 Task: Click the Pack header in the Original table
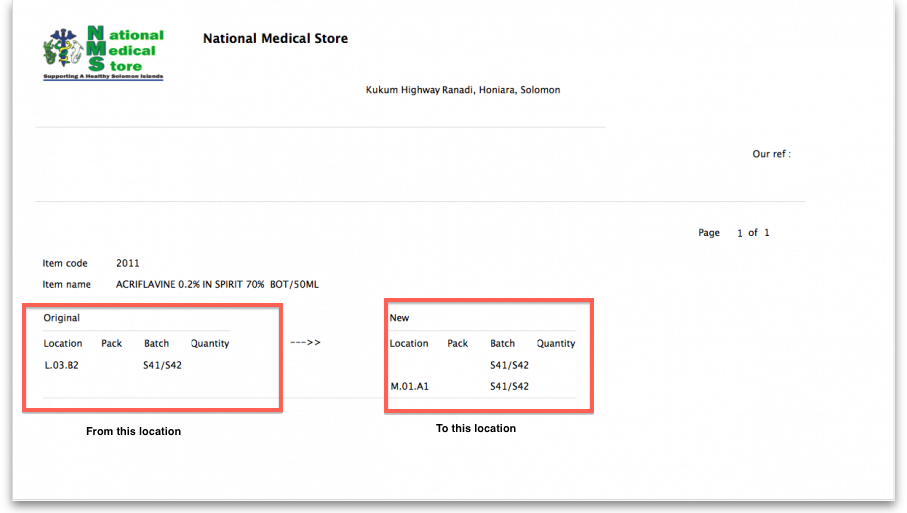112,343
